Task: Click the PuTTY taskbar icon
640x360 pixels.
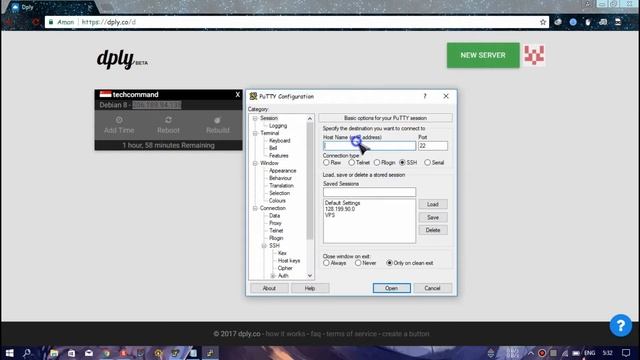Action: (x=210, y=353)
